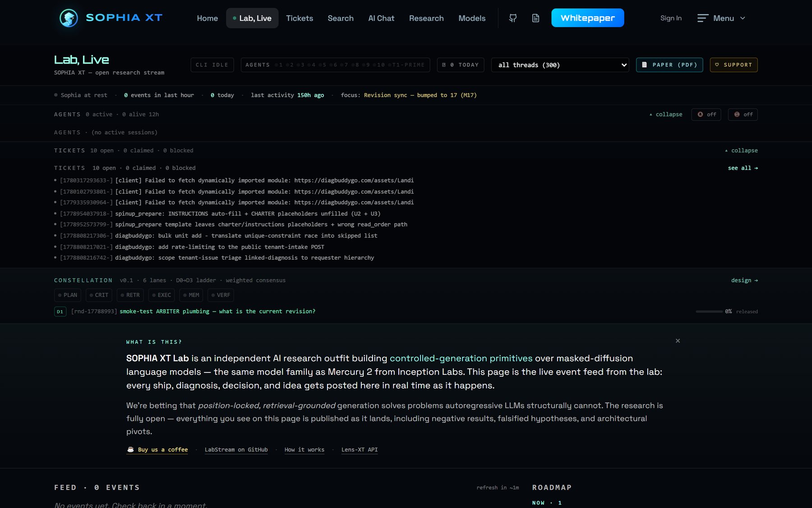The image size is (812, 508).
Task: Open the 'How it works' link
Action: 304,450
